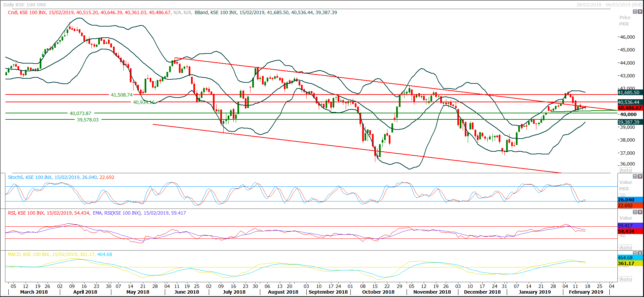Click the purple 59.417 EMA value tag
Image resolution: width=644 pixels, height=297 pixels.
pos(631,226)
